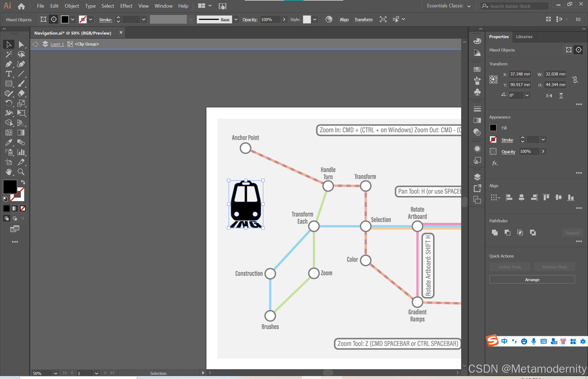
Task: Pick the Zoom tool in the toolbar
Action: pos(21,172)
